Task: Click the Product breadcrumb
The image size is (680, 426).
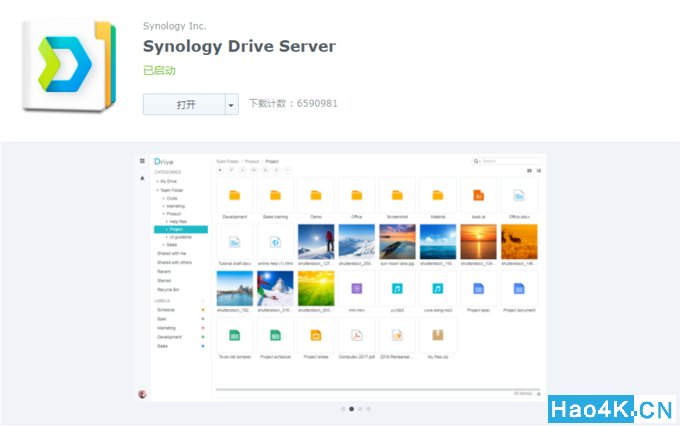Action: [x=252, y=161]
